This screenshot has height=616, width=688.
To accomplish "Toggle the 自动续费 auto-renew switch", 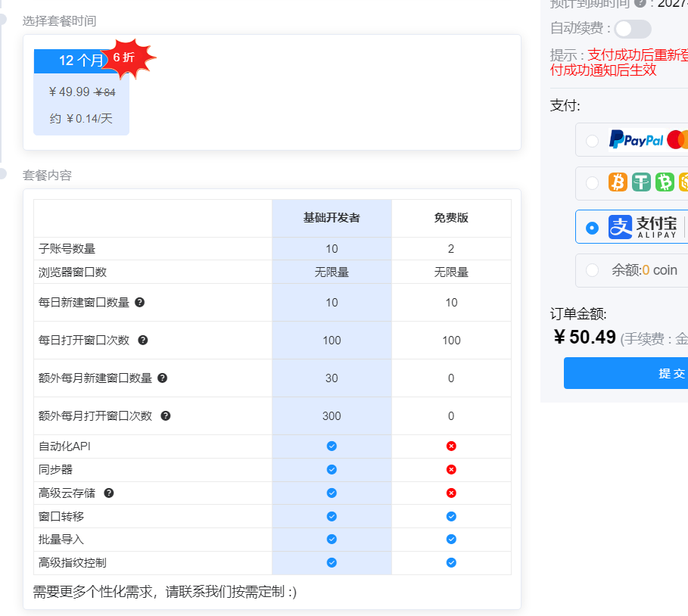I will click(x=632, y=29).
